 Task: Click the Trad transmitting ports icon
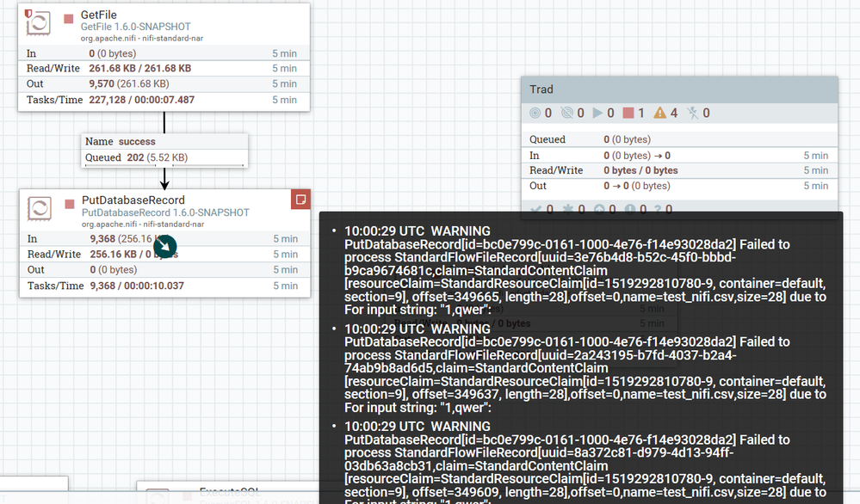[x=535, y=113]
